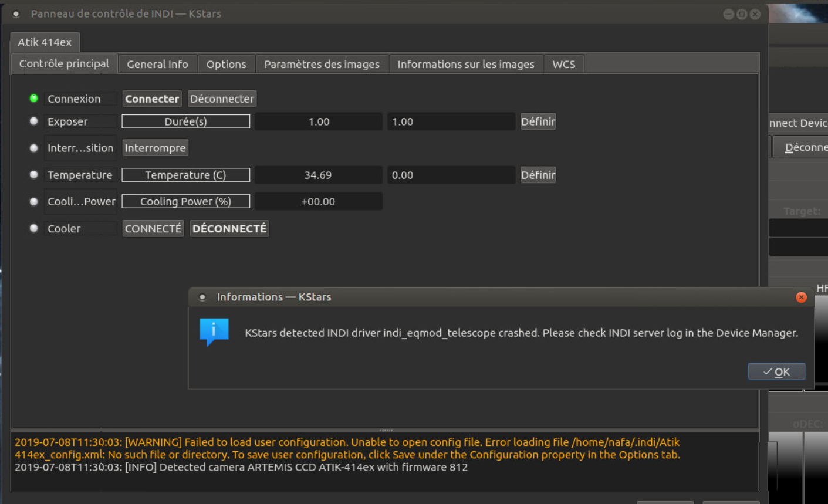Open the Informations sur les images tab

tap(466, 64)
